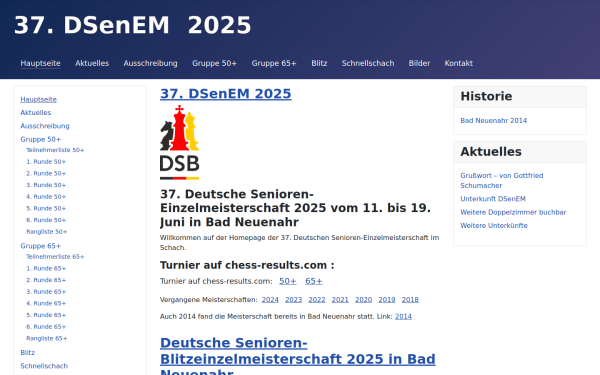Screen dimensions: 600x375
Task: Open Blitz in the top navigation bar
Action: (x=319, y=63)
